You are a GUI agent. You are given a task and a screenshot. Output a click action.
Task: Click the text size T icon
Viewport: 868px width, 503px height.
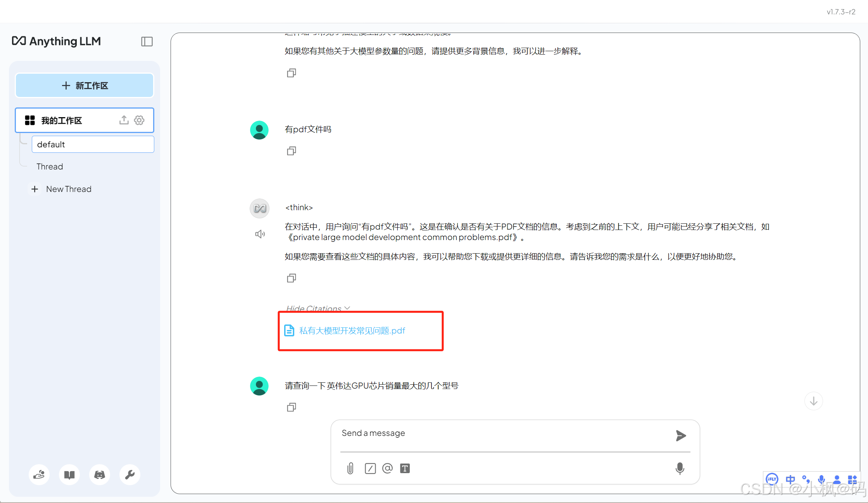coord(405,468)
